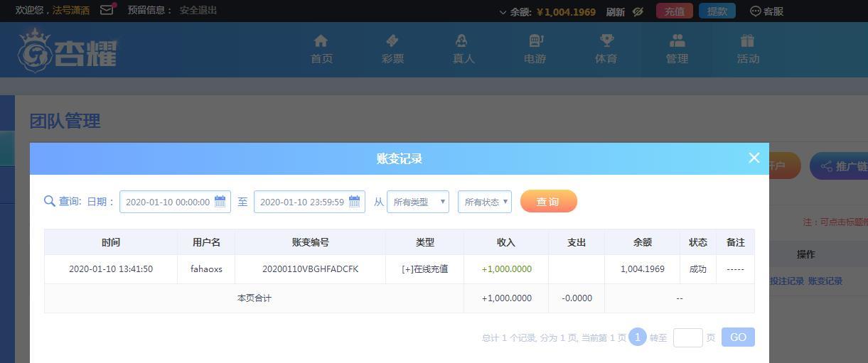Open the 管理 management menu

click(x=677, y=50)
